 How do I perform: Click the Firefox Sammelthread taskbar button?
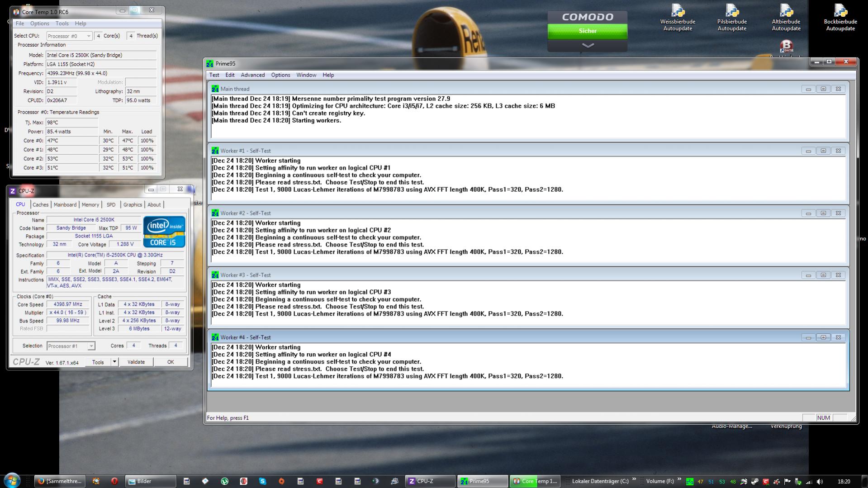click(60, 481)
